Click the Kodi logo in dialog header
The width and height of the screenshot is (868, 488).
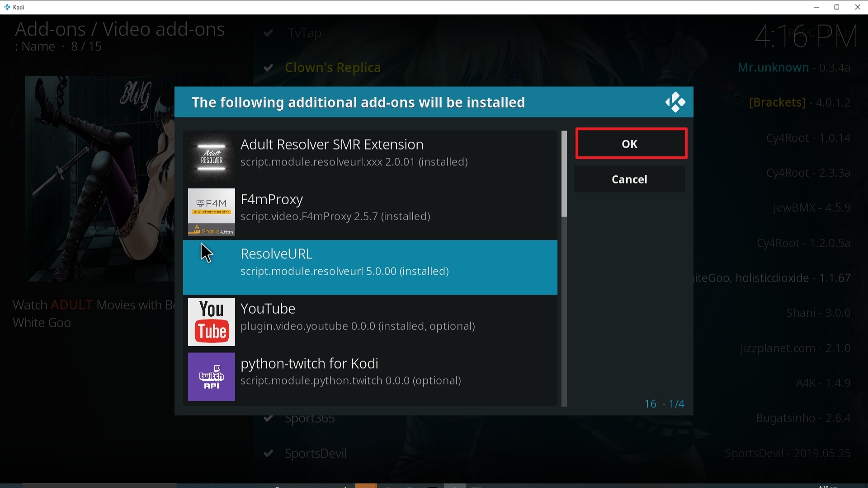[x=675, y=102]
